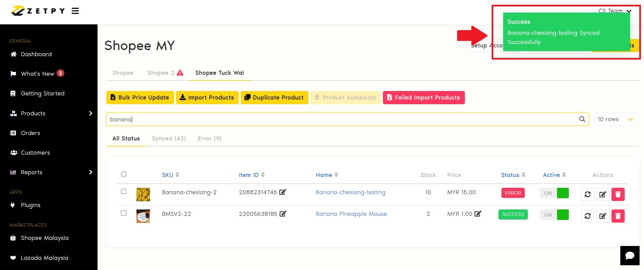This screenshot has height=270, width=644.
Task: Click the Zetpy logo
Action: [x=38, y=11]
